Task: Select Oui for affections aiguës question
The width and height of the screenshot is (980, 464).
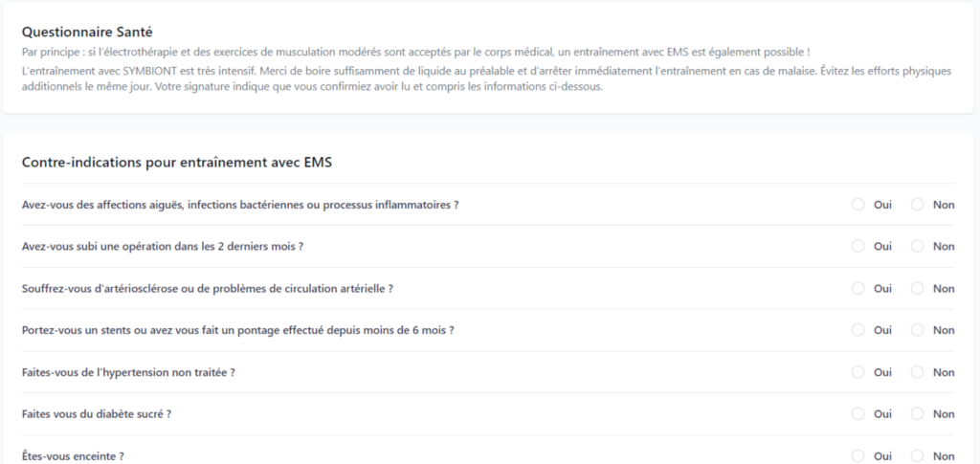Action: pyautogui.click(x=857, y=205)
